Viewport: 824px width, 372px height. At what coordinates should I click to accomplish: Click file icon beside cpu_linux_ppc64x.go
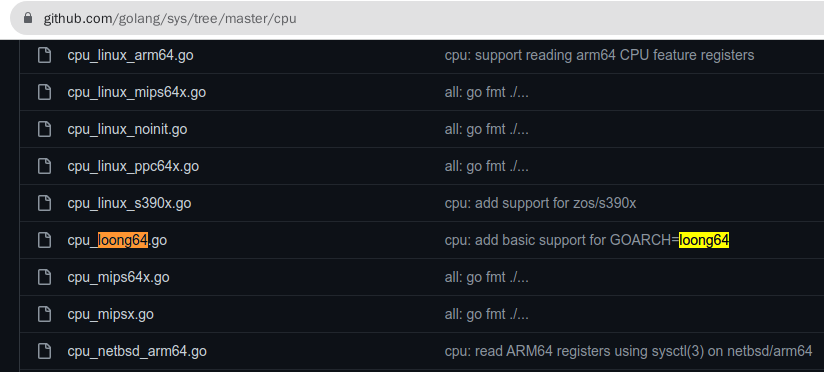click(44, 166)
